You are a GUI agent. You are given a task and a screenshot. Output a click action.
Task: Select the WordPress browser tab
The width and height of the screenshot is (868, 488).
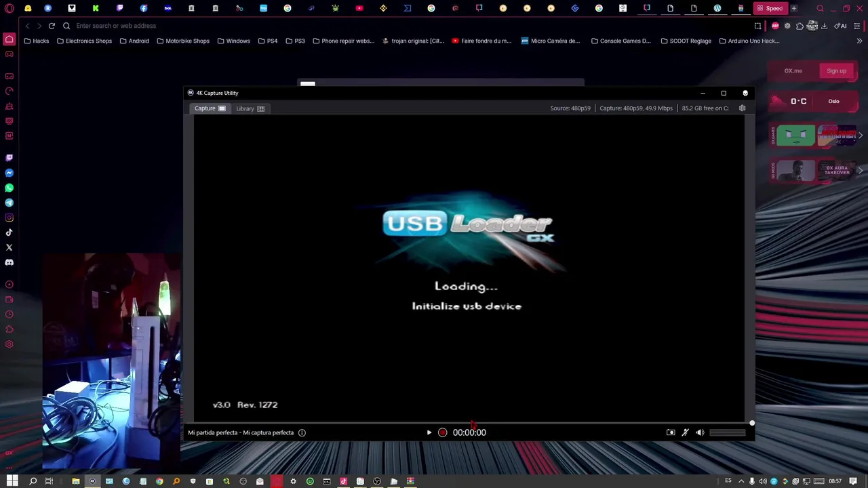[x=717, y=8]
